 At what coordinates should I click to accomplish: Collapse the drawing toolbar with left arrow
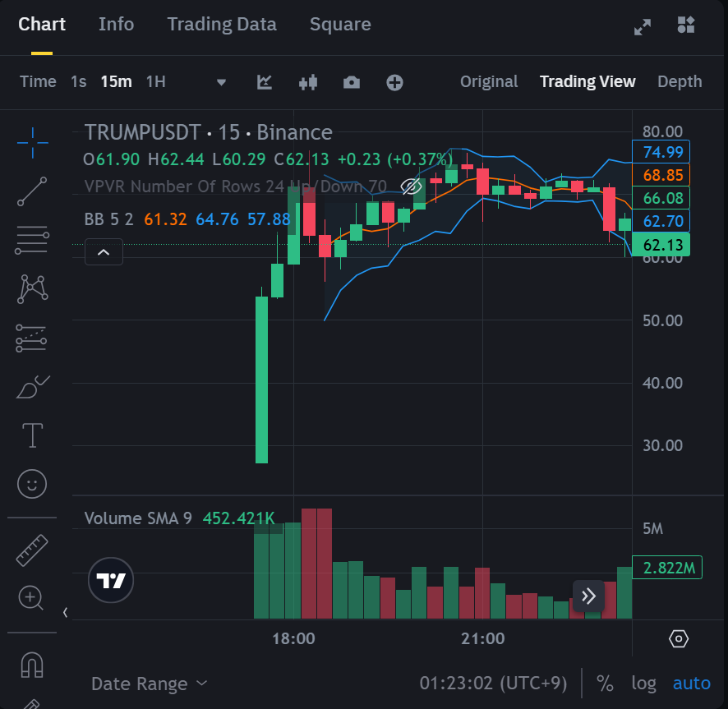(66, 613)
